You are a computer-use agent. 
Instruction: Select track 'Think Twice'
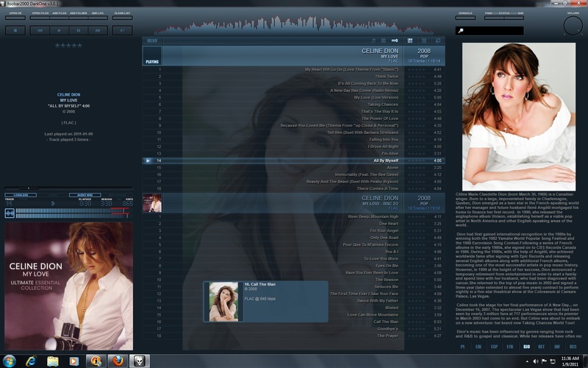293,77
